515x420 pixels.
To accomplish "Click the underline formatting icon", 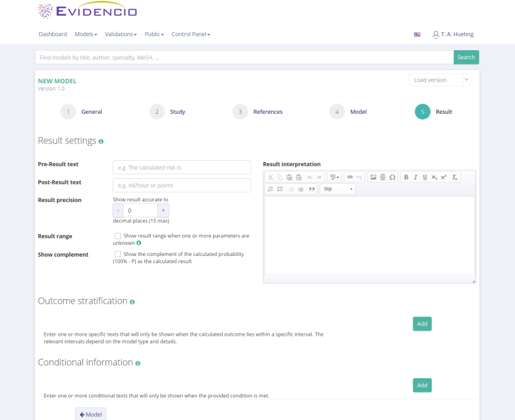I will point(425,177).
